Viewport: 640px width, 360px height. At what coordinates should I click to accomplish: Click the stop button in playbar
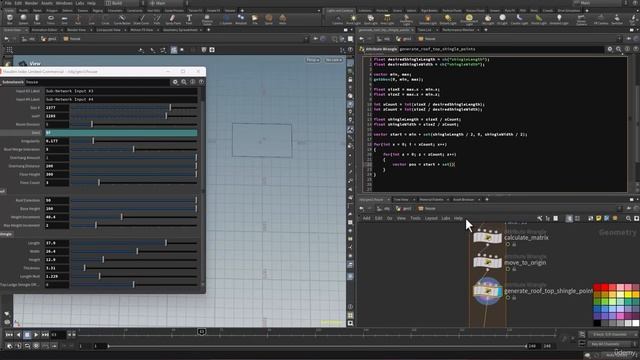point(27,335)
